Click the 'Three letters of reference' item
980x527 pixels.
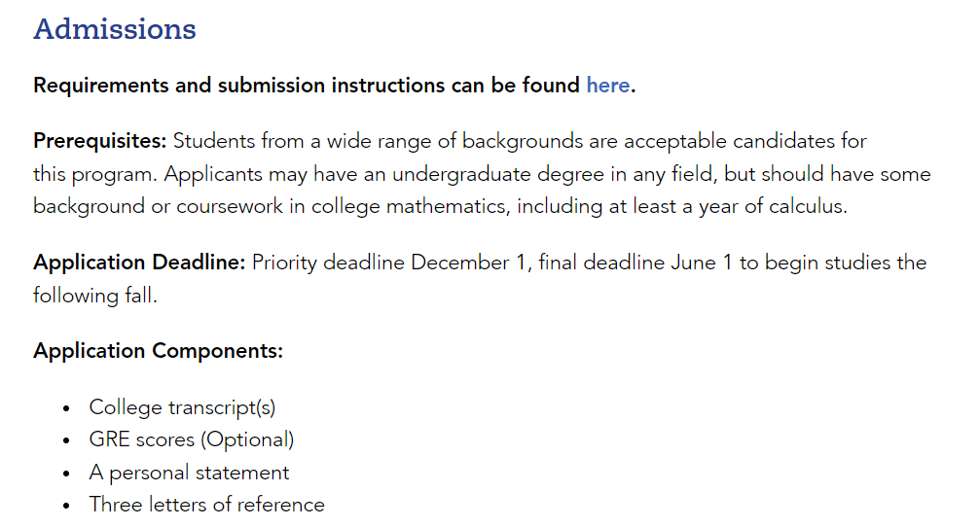pos(207,505)
